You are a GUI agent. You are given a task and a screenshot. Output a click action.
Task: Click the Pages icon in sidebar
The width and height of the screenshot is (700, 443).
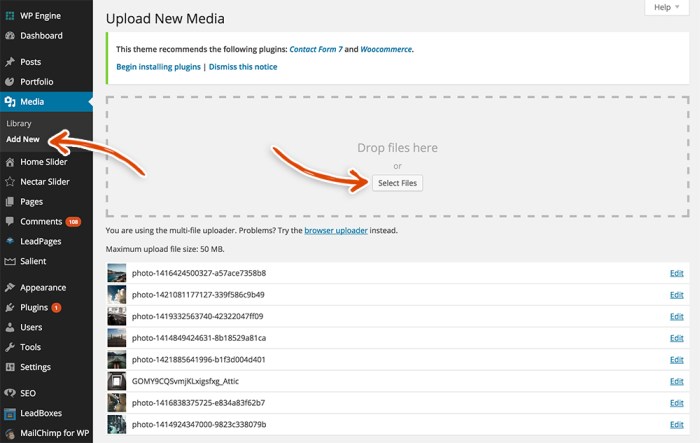(x=10, y=202)
